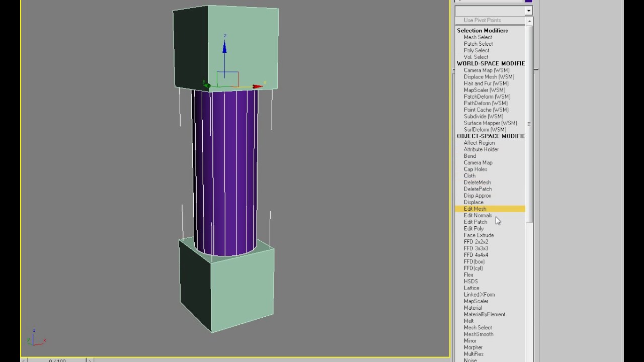Select Face Extrude modifier
Screen dimensions: 644x362
tap(478, 235)
